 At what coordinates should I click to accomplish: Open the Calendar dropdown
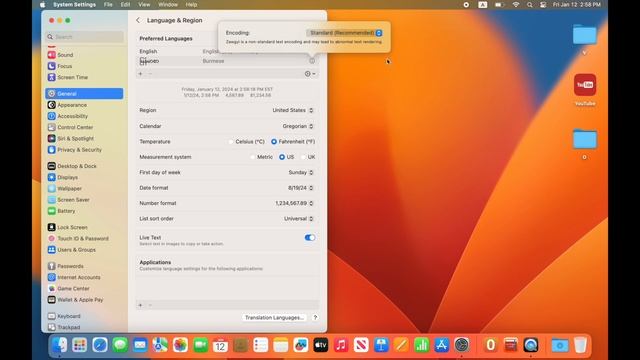click(x=298, y=126)
